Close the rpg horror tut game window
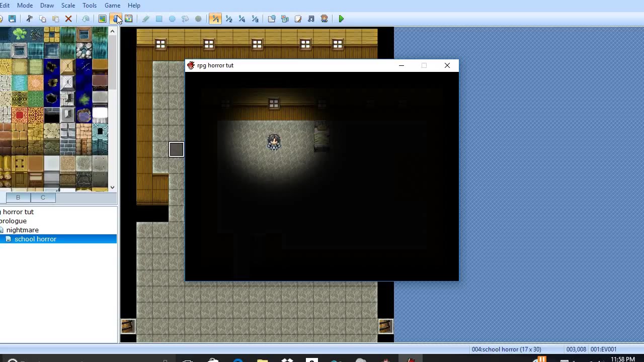The height and width of the screenshot is (362, 644). (x=447, y=65)
